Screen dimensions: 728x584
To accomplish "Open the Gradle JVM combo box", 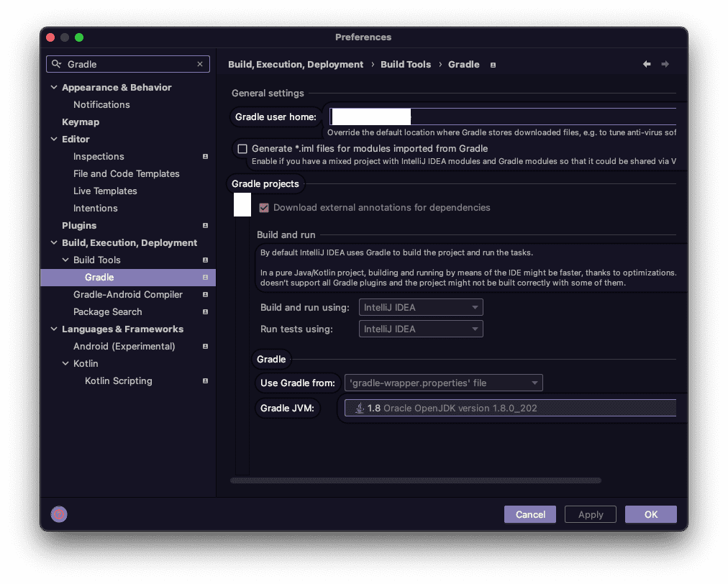I will 510,408.
